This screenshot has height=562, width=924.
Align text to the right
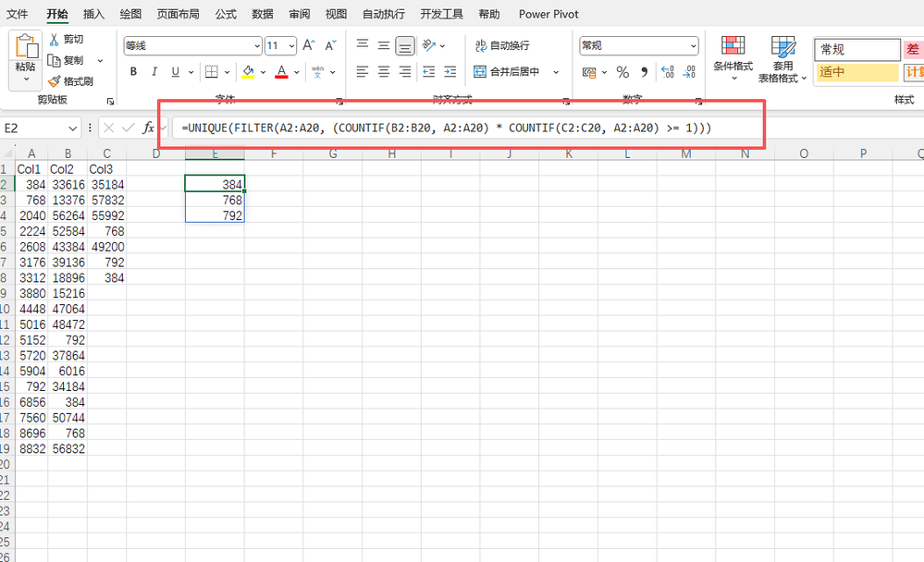click(405, 71)
